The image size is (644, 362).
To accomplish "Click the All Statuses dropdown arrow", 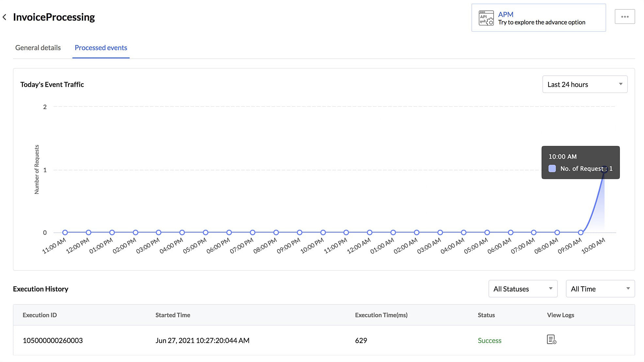I will coord(551,289).
